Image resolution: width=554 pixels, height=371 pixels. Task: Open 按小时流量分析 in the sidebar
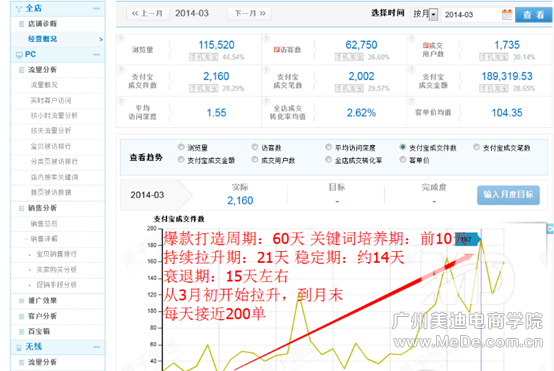[x=54, y=116]
